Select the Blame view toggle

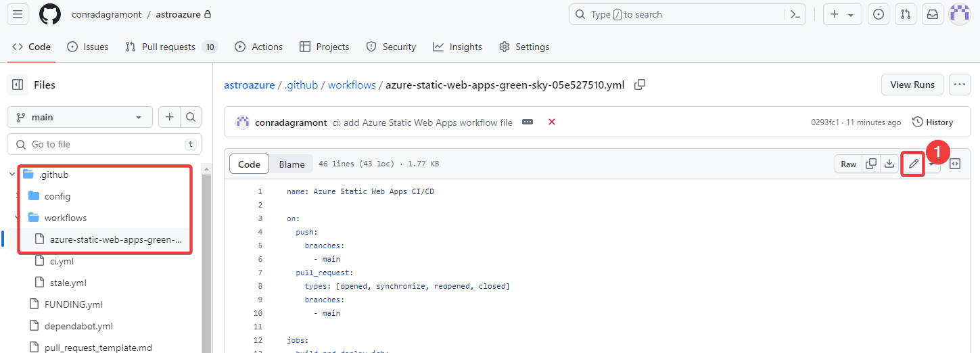coord(291,164)
